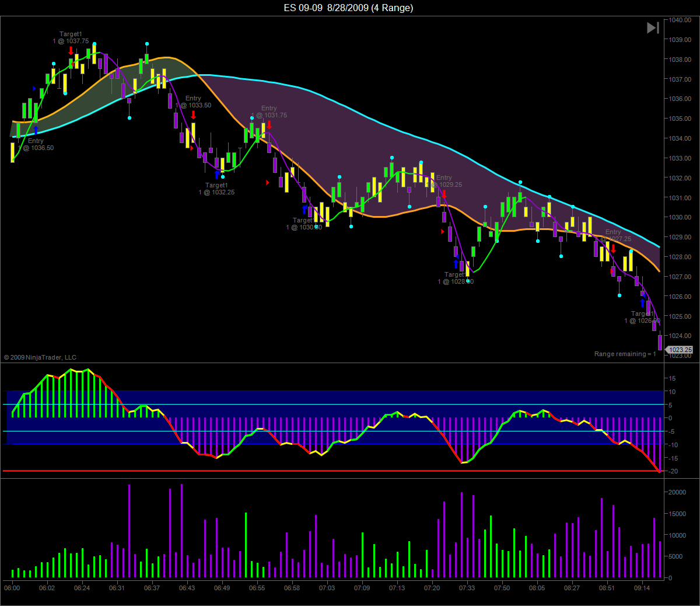Image resolution: width=700 pixels, height=606 pixels.
Task: Select the current price marker 1023.25
Action: coord(680,350)
